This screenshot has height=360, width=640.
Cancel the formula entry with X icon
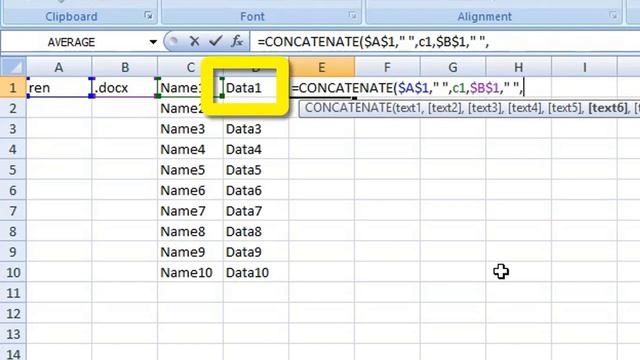click(194, 41)
